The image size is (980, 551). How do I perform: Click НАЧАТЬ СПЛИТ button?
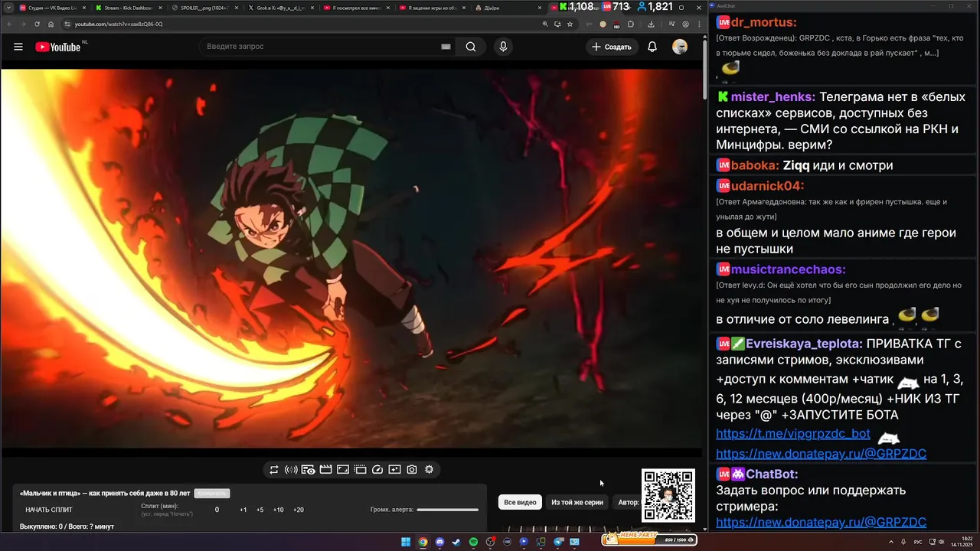coord(49,510)
